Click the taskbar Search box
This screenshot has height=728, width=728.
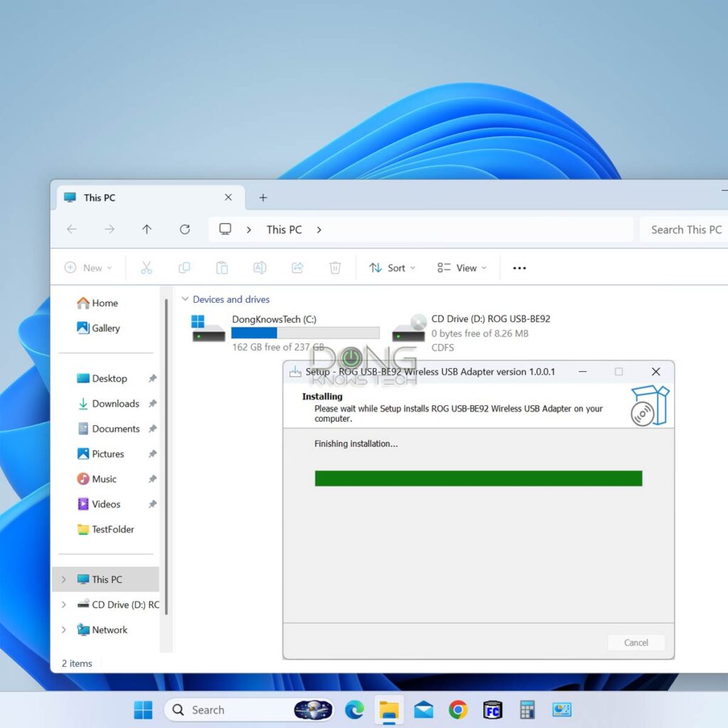pyautogui.click(x=250, y=710)
